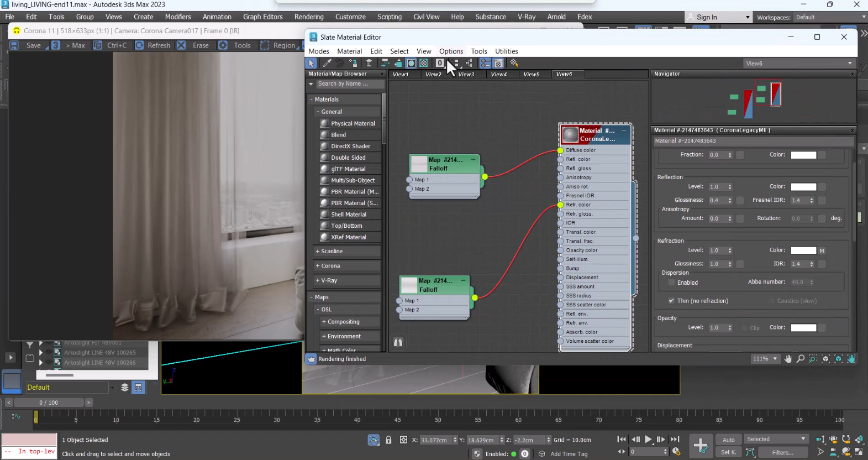Open the Options menu in Slate Editor

[451, 51]
